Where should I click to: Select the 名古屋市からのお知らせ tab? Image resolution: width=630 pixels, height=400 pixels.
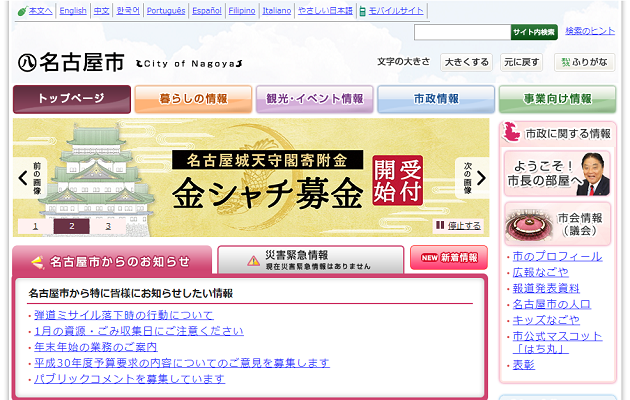click(112, 261)
